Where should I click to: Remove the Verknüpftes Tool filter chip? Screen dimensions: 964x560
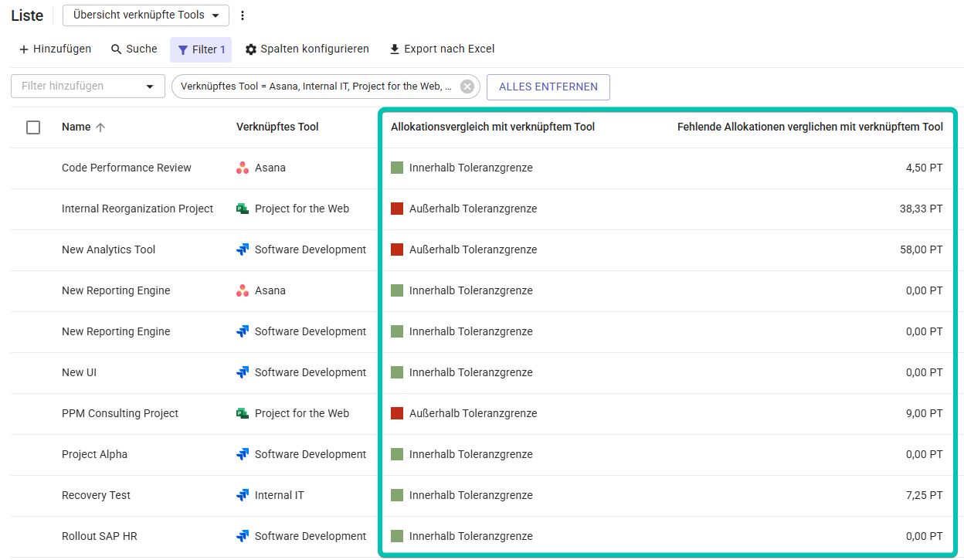(x=467, y=87)
